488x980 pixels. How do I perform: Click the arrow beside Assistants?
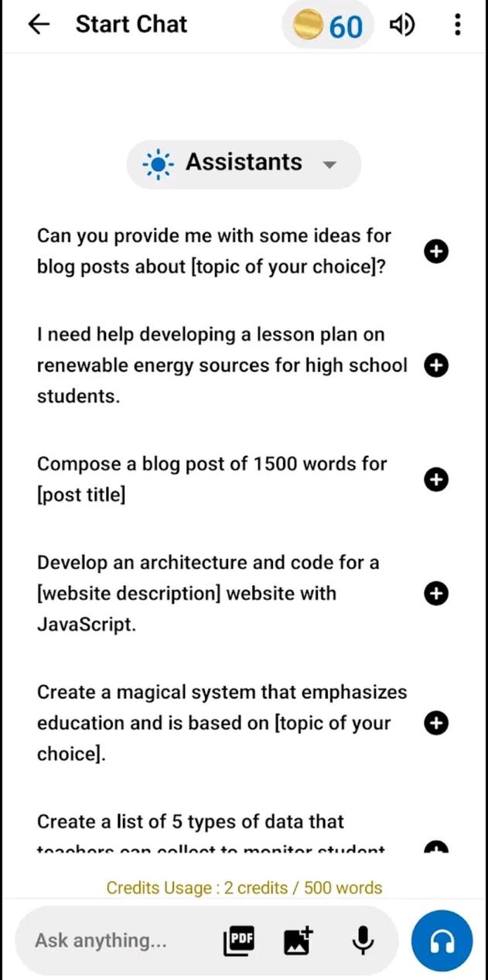pos(329,164)
